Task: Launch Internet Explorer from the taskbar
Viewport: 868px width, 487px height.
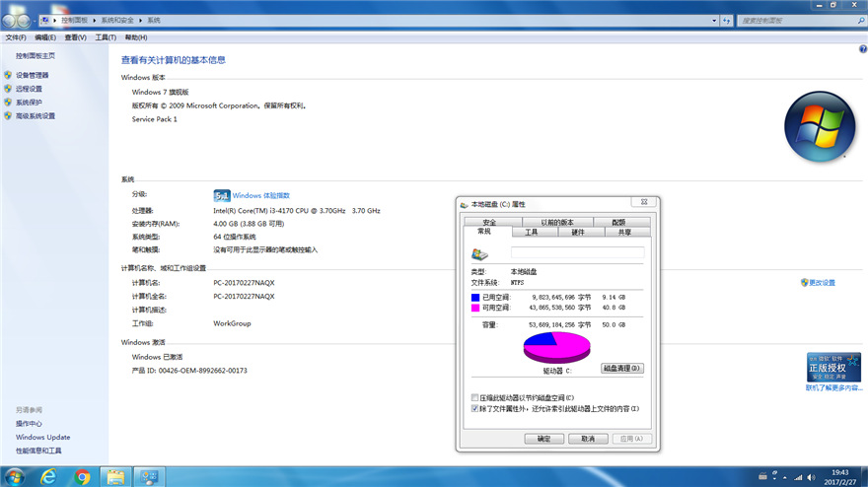Action: (48, 476)
